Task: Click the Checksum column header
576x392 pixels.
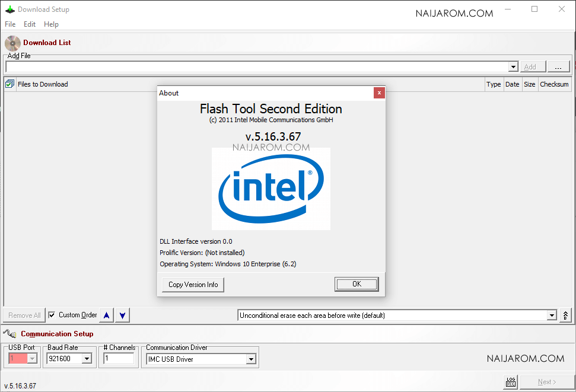Action: tap(554, 84)
